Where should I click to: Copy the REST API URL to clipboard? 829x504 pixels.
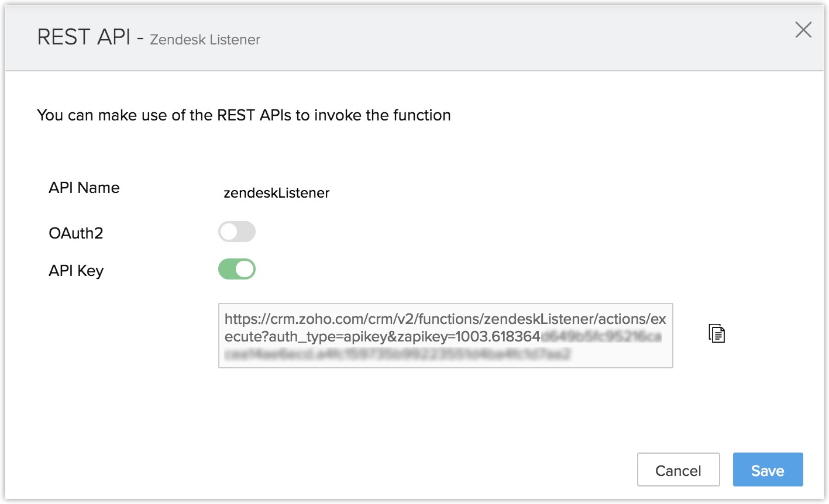coord(716,333)
